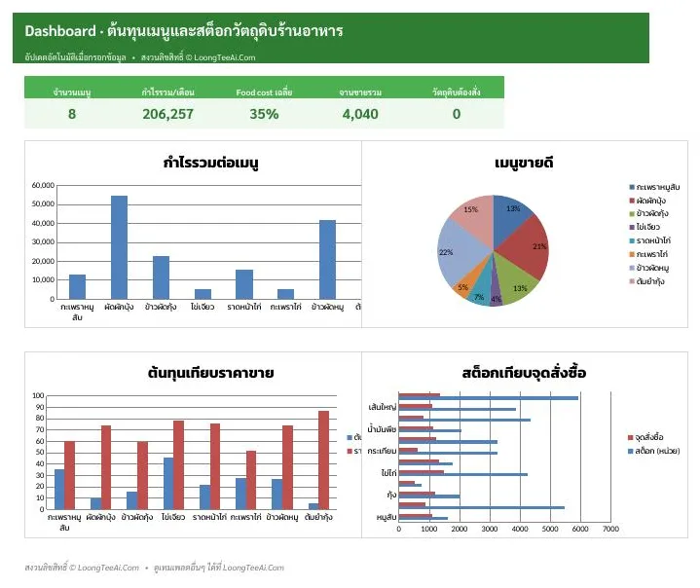
Task: Click the ราดหน้าไก่ label in cost chart
Action: (x=209, y=517)
